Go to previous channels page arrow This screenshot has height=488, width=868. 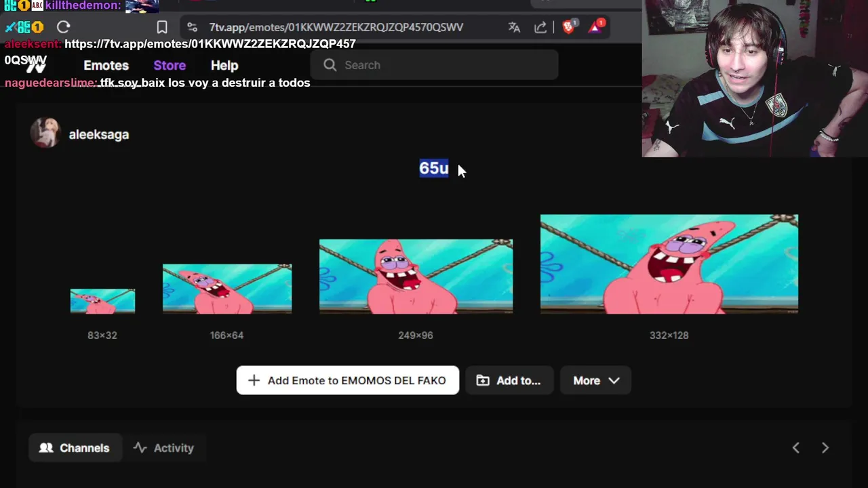pyautogui.click(x=796, y=448)
